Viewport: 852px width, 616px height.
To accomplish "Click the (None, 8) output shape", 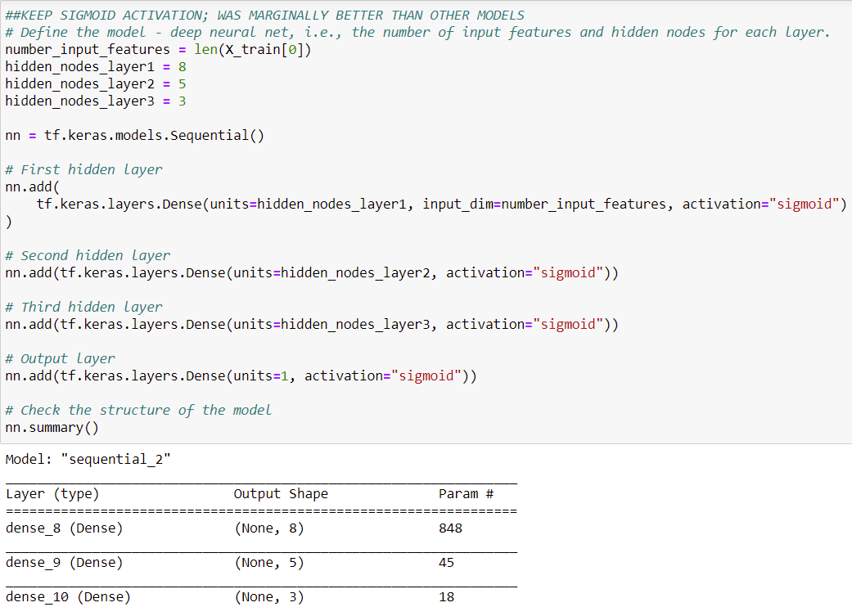I will click(269, 528).
